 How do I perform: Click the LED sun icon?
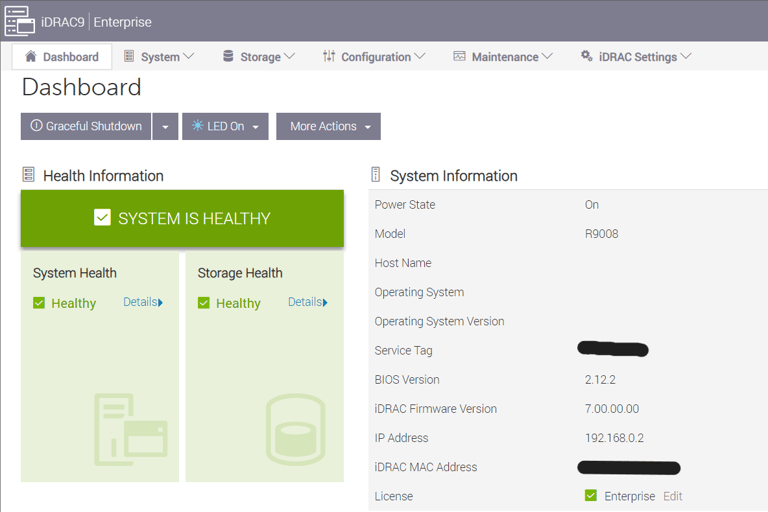[197, 125]
